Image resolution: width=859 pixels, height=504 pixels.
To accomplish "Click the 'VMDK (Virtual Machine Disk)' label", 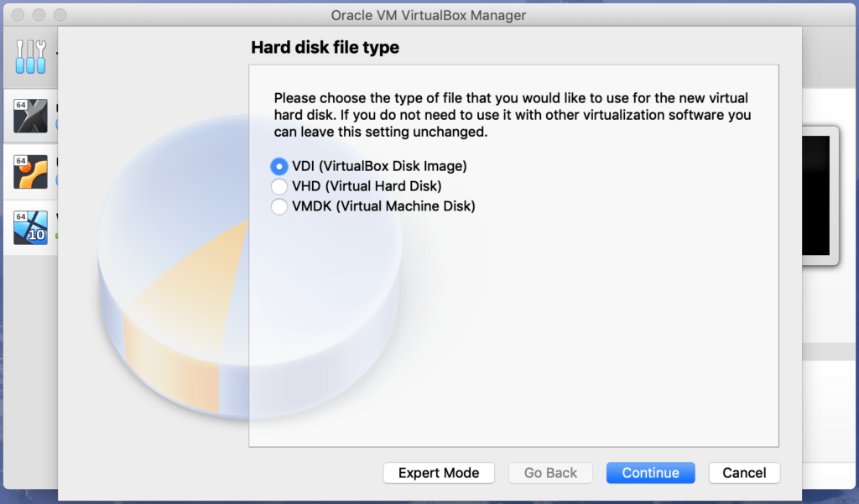I will pos(383,206).
